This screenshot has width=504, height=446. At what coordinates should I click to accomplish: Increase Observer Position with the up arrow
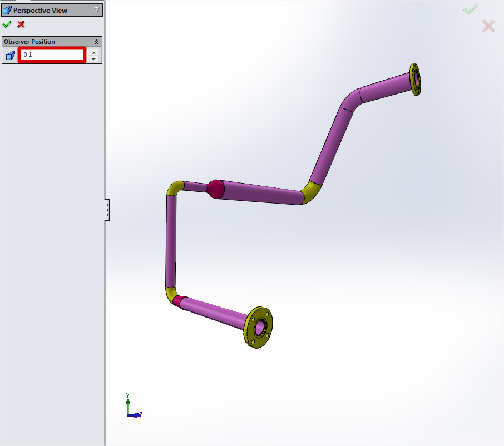pos(93,52)
